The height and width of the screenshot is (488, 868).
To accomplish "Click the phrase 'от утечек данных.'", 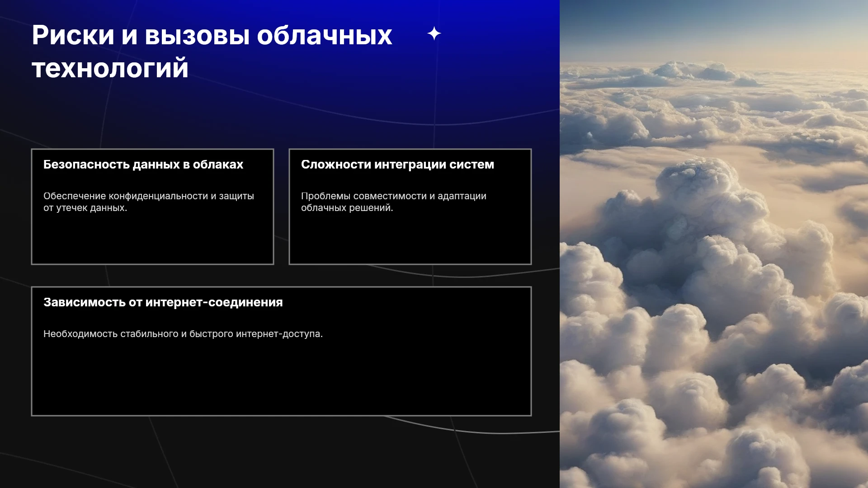I will (x=85, y=208).
